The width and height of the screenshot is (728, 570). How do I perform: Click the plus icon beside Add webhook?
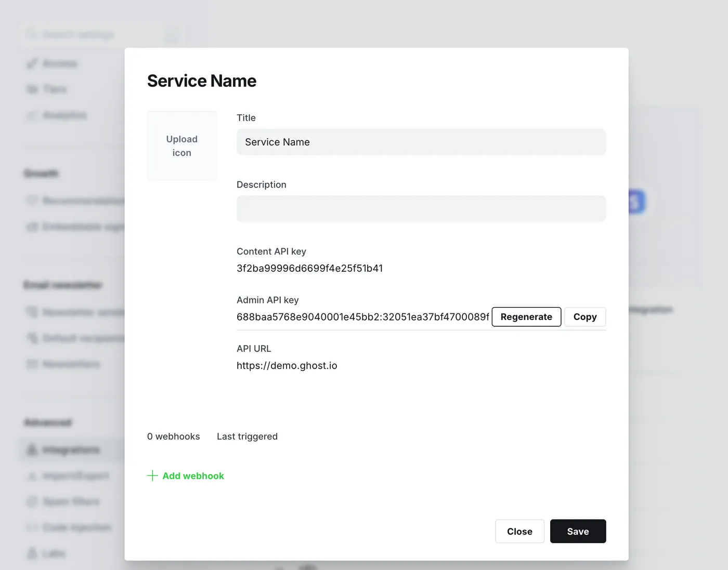[x=152, y=475]
